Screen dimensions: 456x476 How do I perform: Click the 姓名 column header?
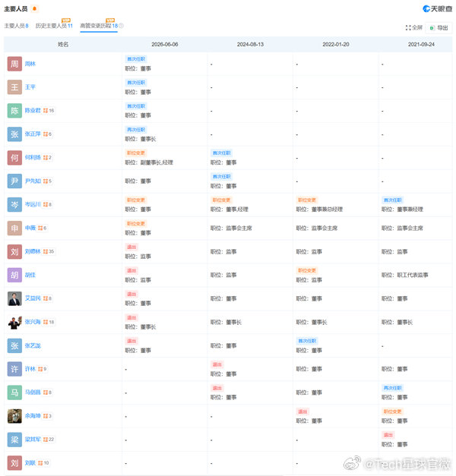(x=63, y=44)
